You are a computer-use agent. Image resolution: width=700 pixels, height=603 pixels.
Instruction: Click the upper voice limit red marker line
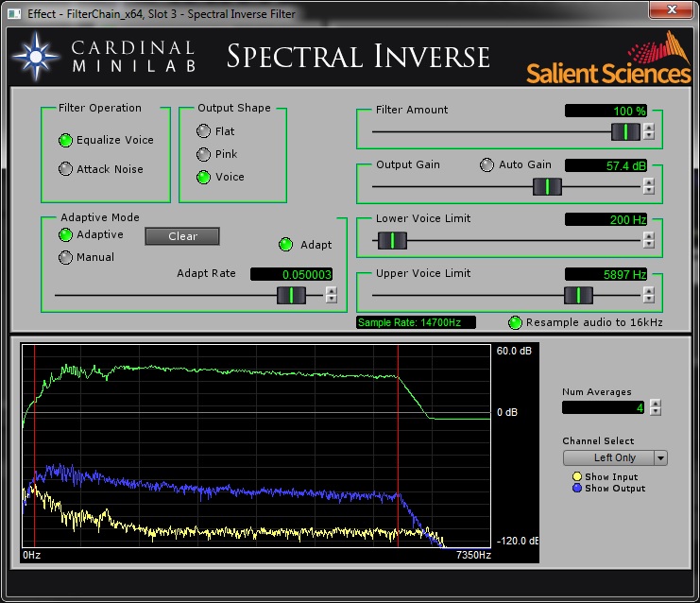click(398, 447)
